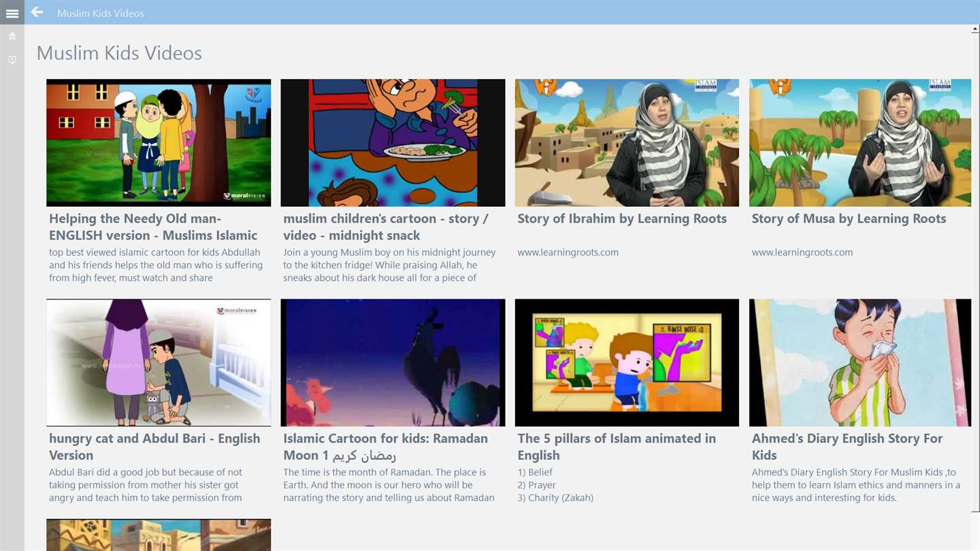Open the Helping the Needy Old man thumbnail

[x=159, y=143]
